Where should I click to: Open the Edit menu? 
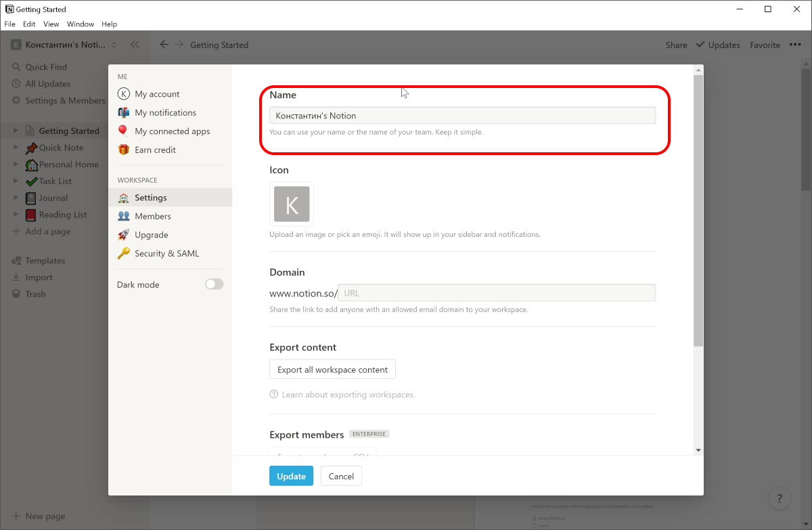point(29,24)
